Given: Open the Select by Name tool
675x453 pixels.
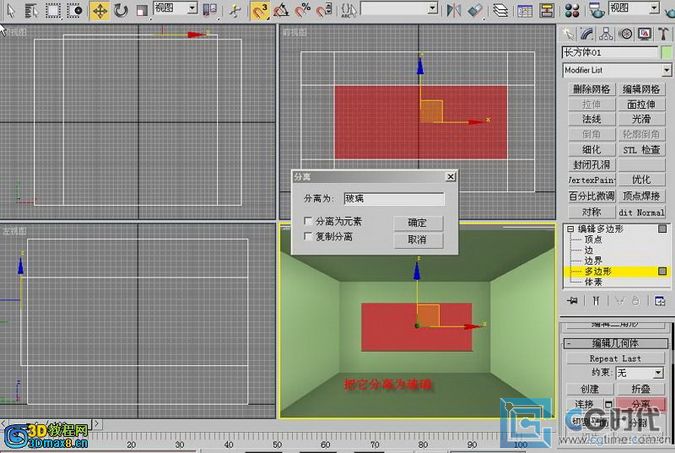Looking at the screenshot, I should (31, 10).
